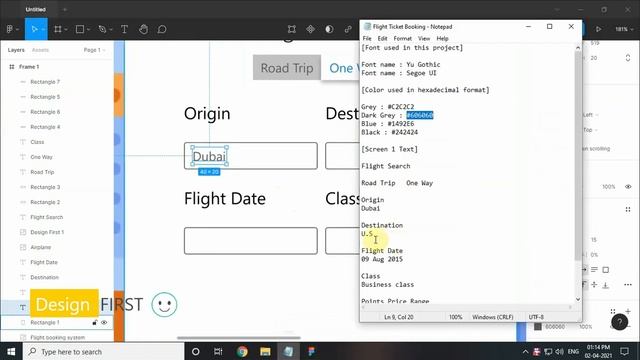Open Notepad File menu
This screenshot has height=360, width=640.
point(367,38)
